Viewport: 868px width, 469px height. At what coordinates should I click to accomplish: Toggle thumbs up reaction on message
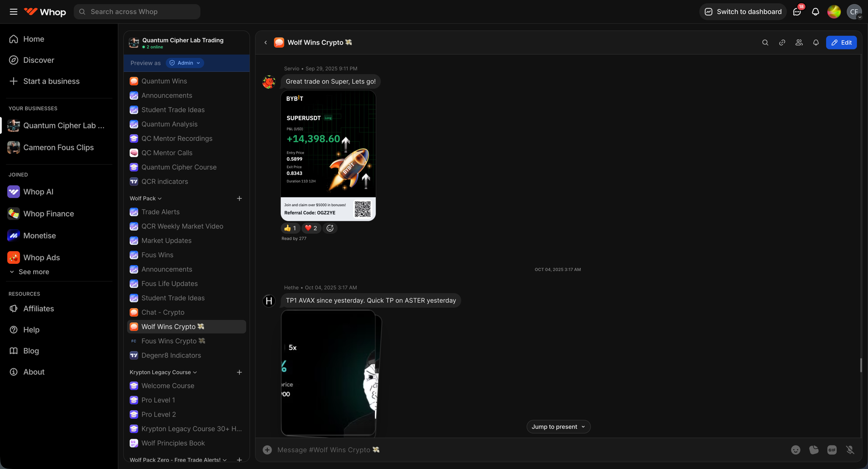click(x=290, y=228)
